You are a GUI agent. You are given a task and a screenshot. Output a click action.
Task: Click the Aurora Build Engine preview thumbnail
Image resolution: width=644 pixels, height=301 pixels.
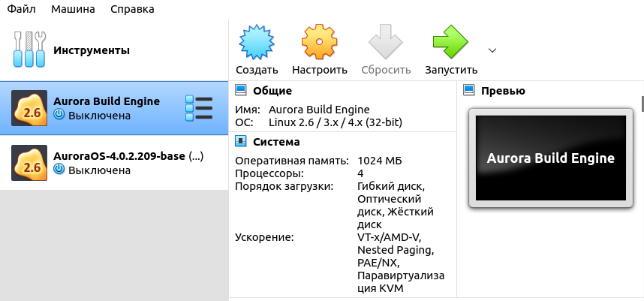click(550, 158)
